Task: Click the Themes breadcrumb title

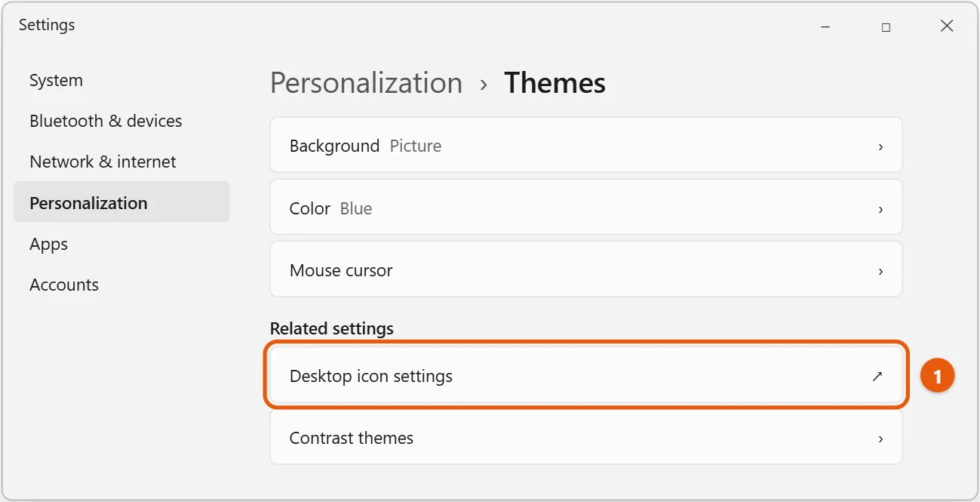Action: click(555, 83)
